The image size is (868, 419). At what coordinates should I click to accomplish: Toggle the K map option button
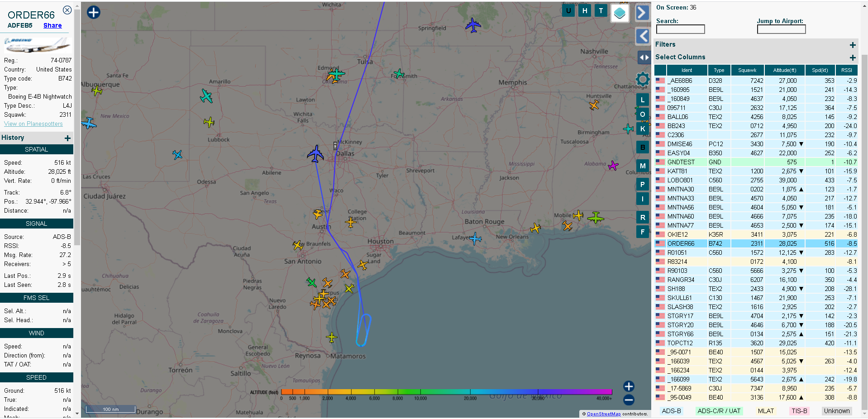point(643,129)
